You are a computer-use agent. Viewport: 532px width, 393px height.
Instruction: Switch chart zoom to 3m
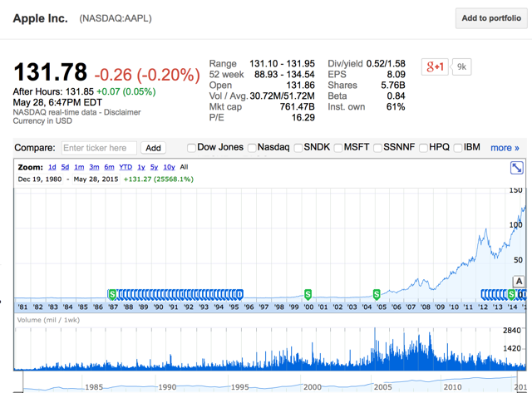94,167
